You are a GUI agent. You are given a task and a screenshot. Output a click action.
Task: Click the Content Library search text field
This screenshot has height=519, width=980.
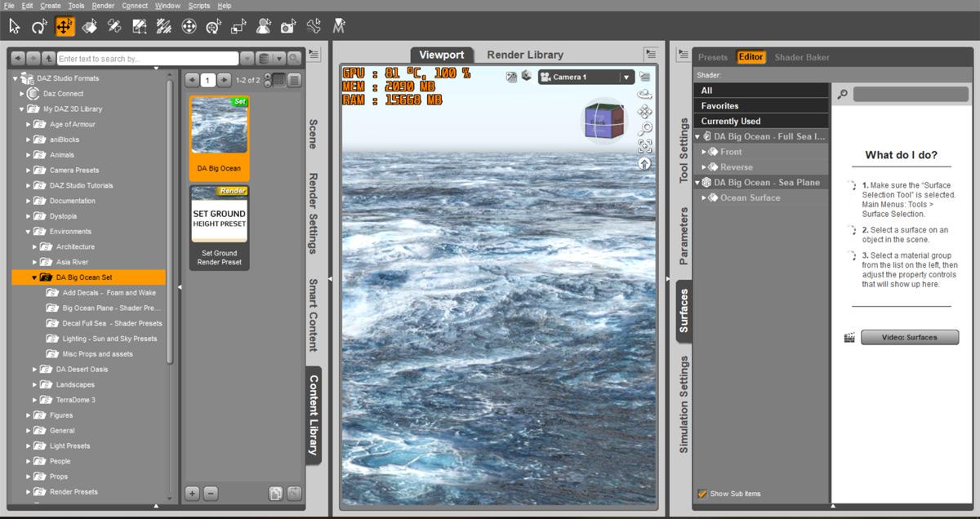coord(148,59)
